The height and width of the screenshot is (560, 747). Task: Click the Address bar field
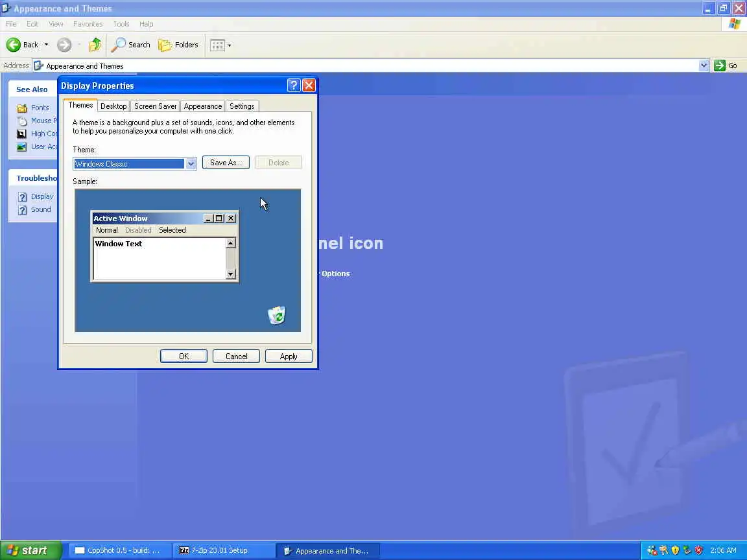coord(370,65)
